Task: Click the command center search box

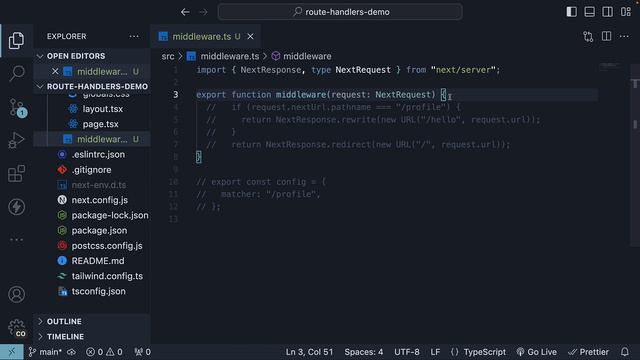Action: pyautogui.click(x=340, y=12)
